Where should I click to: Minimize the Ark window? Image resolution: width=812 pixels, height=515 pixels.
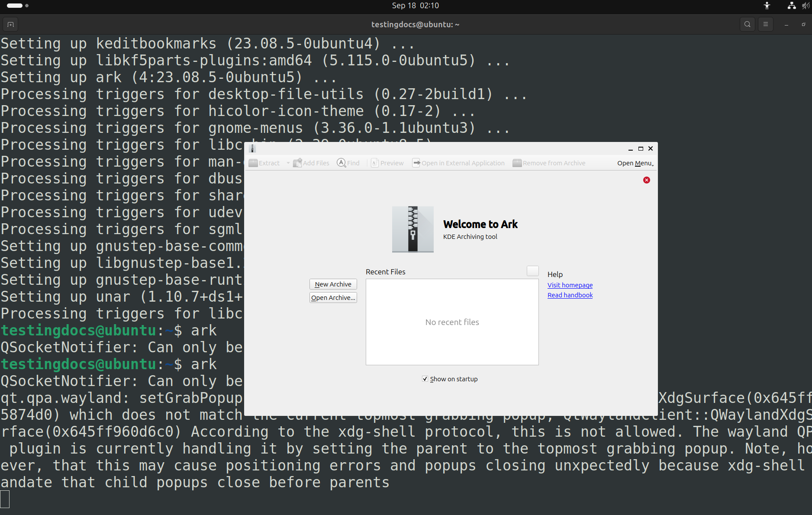click(631, 148)
